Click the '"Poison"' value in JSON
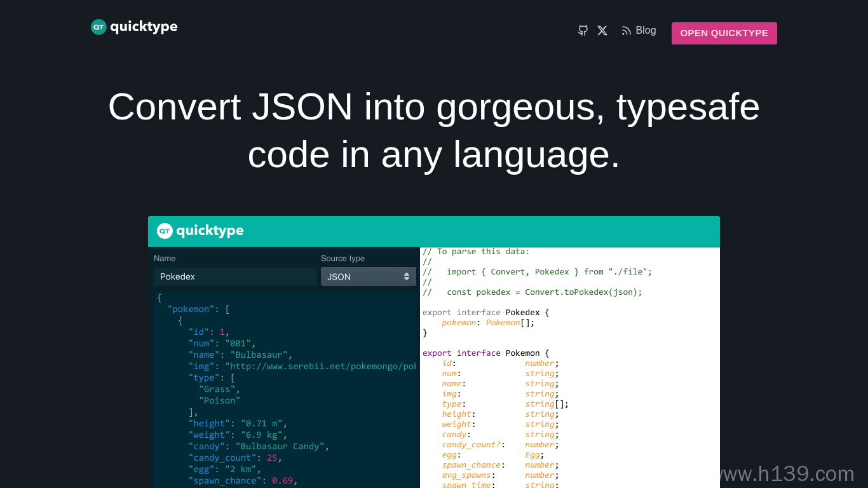The height and width of the screenshot is (488, 868). (219, 400)
